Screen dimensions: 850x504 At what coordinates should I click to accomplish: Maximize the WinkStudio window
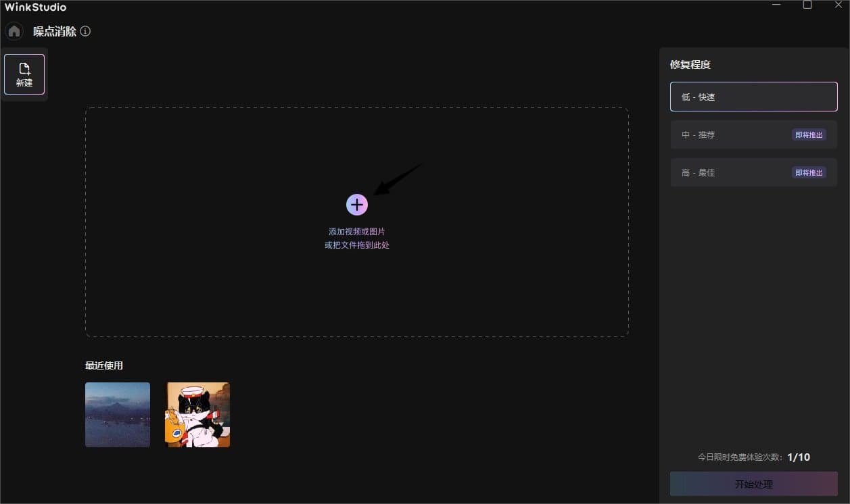[807, 5]
